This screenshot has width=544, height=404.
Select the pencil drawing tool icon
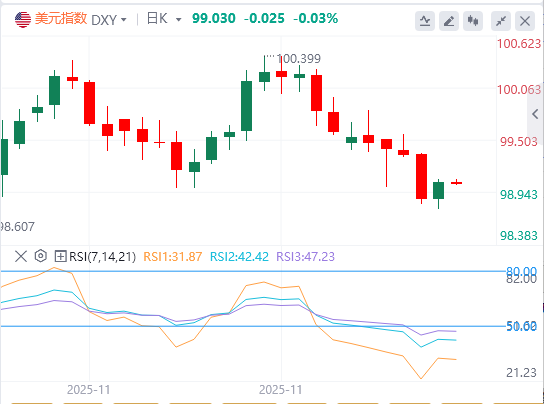(449, 21)
